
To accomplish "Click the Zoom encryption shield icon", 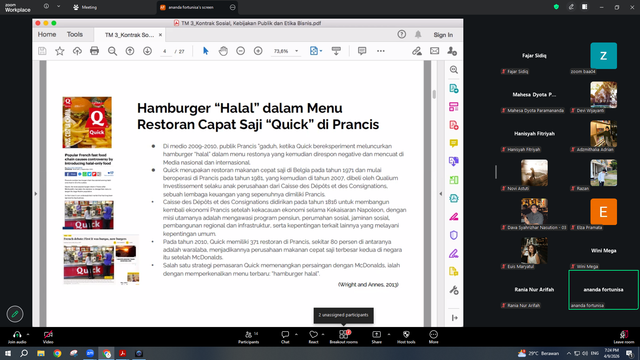I will coord(556,7).
